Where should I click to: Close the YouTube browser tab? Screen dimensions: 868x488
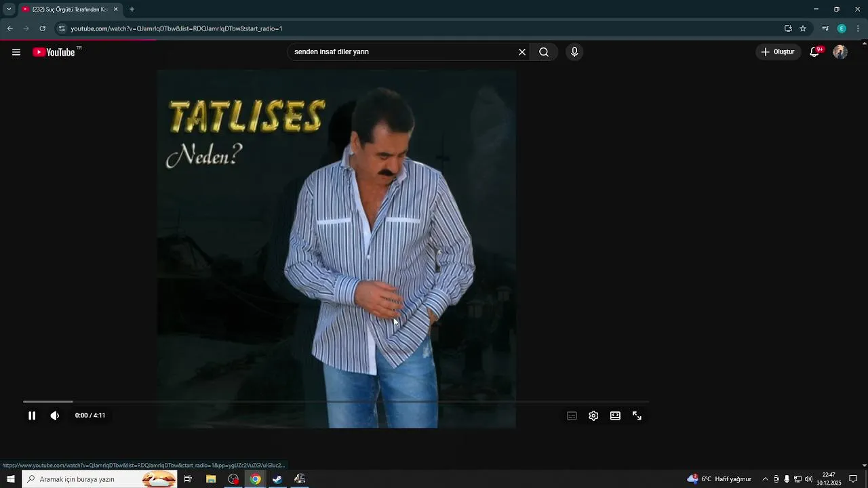pyautogui.click(x=115, y=9)
